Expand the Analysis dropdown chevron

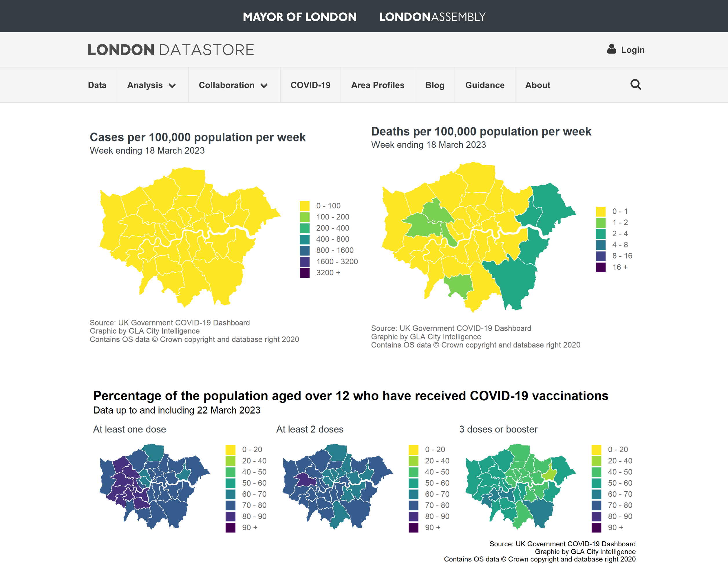(x=172, y=86)
